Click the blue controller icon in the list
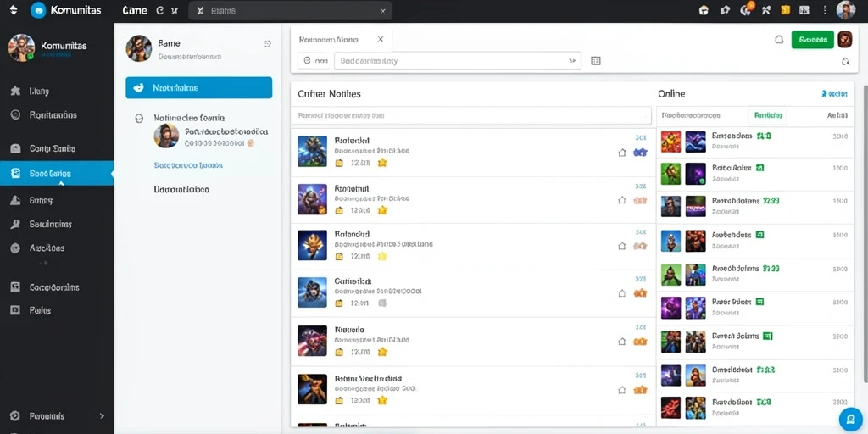 (x=640, y=153)
